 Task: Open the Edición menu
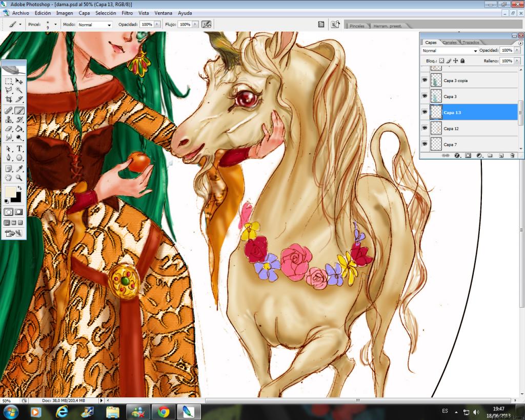[x=43, y=13]
